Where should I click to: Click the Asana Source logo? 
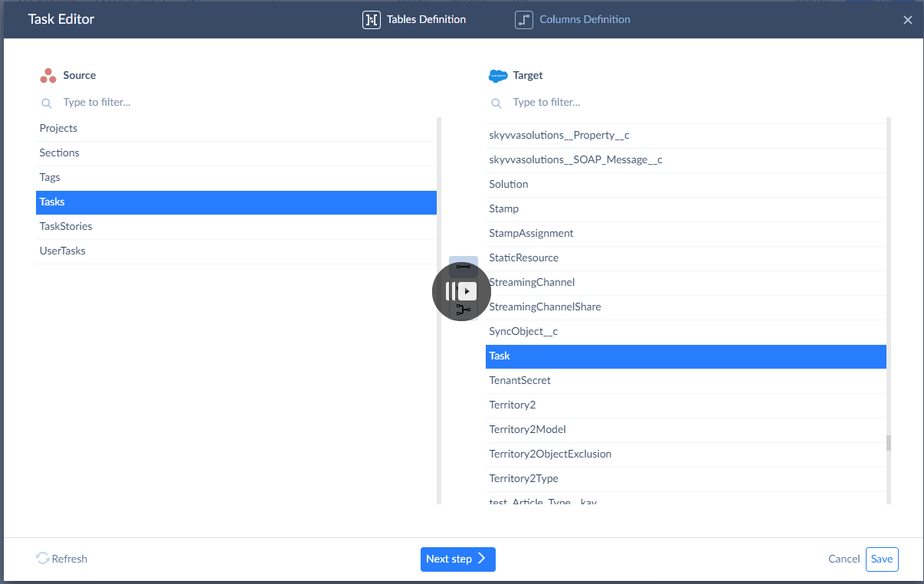(x=48, y=76)
